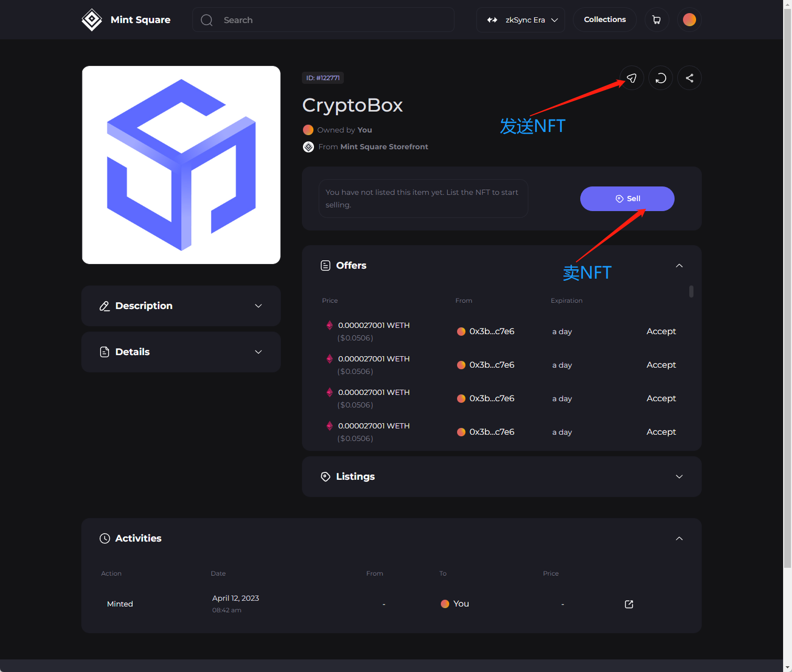Click the first offer's WETH token icon
This screenshot has height=672, width=792.
330,325
